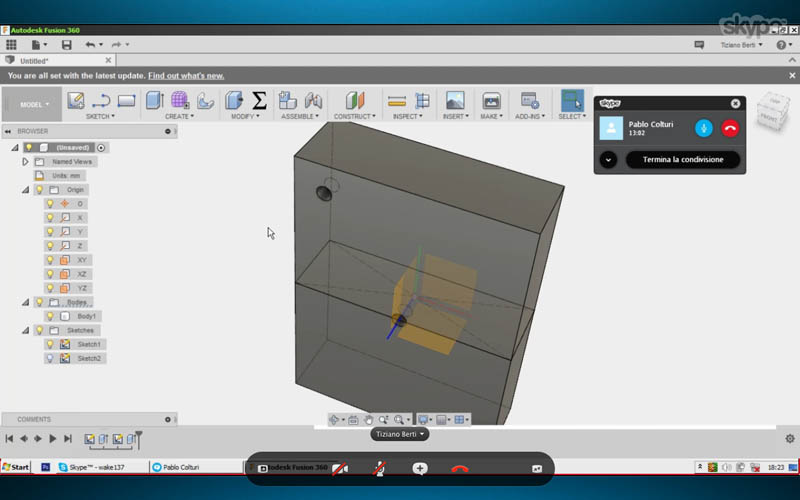Screen dimensions: 800x500
Task: Play the design timeline
Action: point(53,438)
